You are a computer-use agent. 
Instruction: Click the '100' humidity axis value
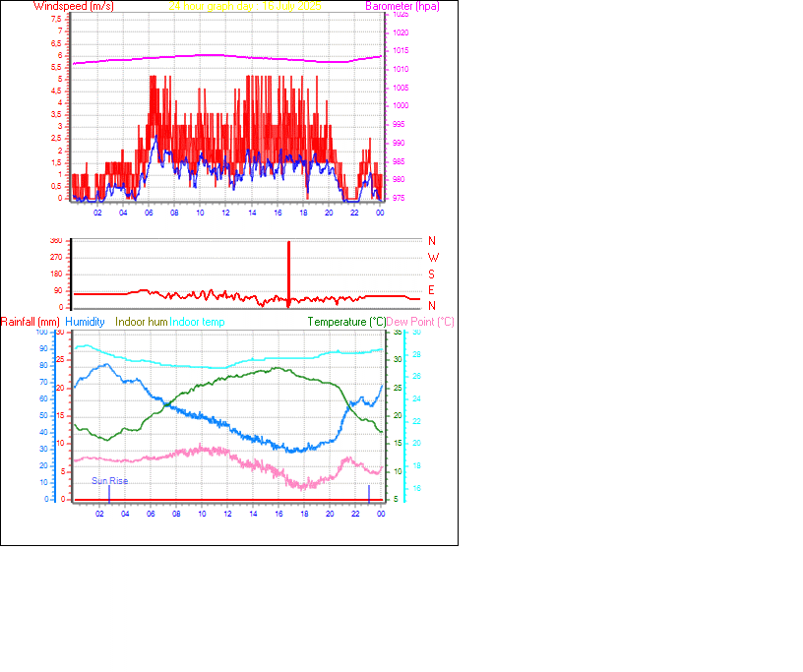coord(41,332)
